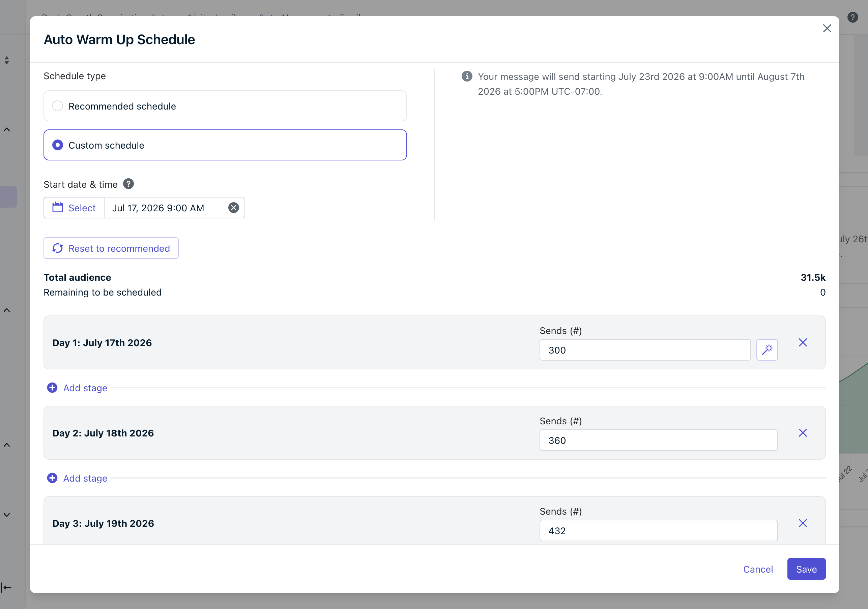The width and height of the screenshot is (868, 609).
Task: Cancel the warm up schedule changes
Action: [758, 569]
